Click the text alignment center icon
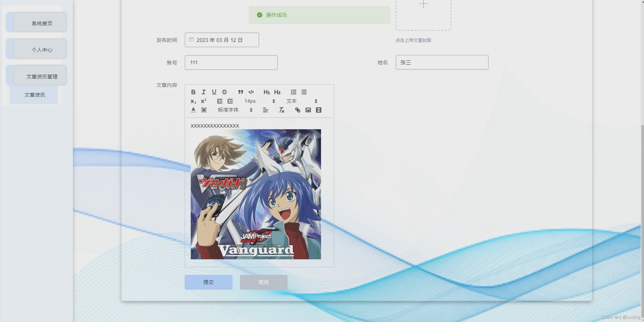Image resolution: width=644 pixels, height=322 pixels. (265, 110)
